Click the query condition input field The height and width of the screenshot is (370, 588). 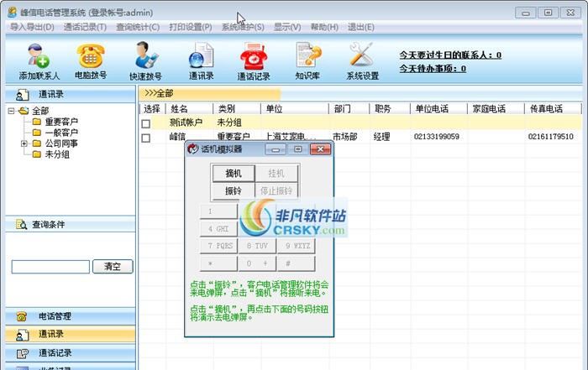coord(50,267)
